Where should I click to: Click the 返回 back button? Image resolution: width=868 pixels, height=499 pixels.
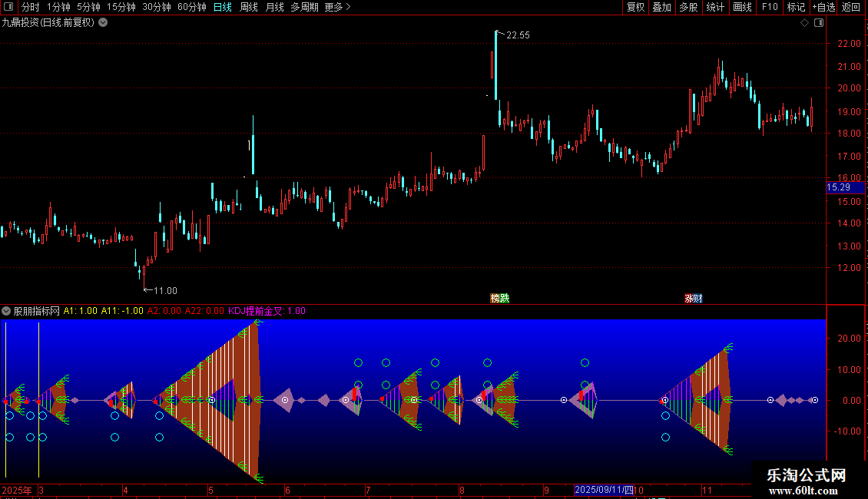click(x=851, y=7)
